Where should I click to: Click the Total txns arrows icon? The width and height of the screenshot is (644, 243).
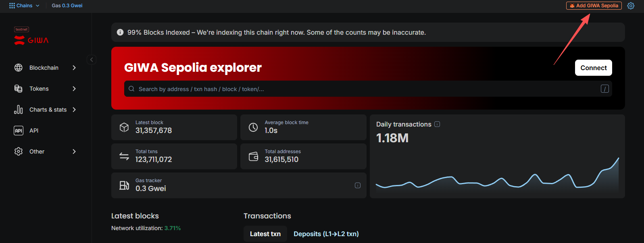tap(124, 156)
